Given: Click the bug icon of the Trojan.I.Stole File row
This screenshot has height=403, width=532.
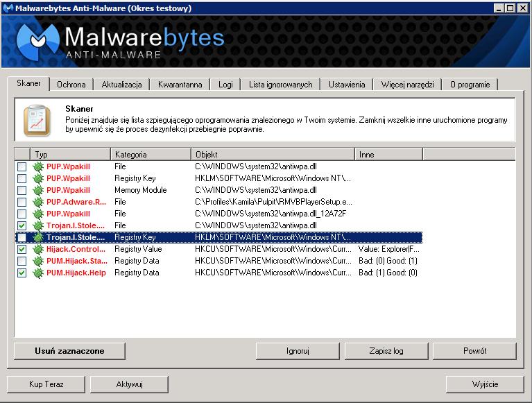Looking at the screenshot, I should pyautogui.click(x=38, y=225).
